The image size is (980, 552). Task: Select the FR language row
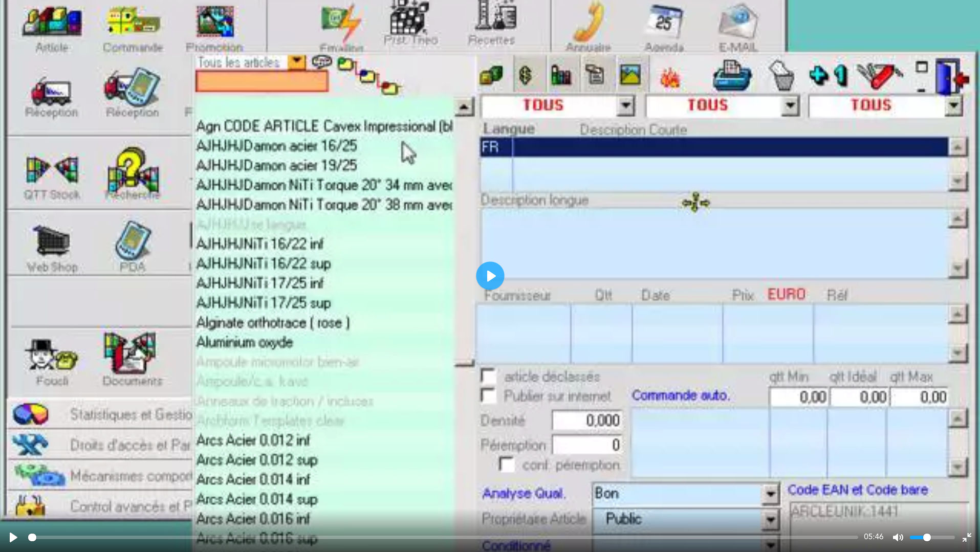point(714,147)
